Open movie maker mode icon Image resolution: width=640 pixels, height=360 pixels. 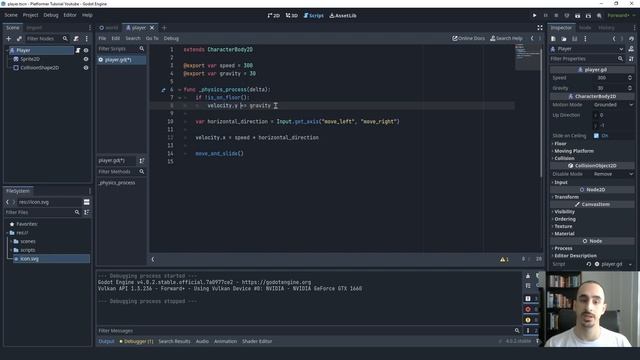pyautogui.click(x=599, y=16)
